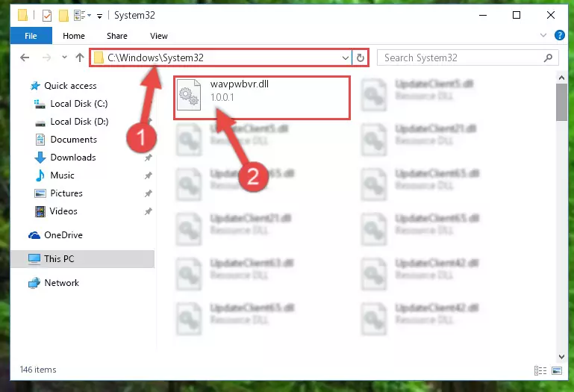574x392 pixels.
Task: Click the Pictures icon in sidebar
Action: pyautogui.click(x=40, y=193)
